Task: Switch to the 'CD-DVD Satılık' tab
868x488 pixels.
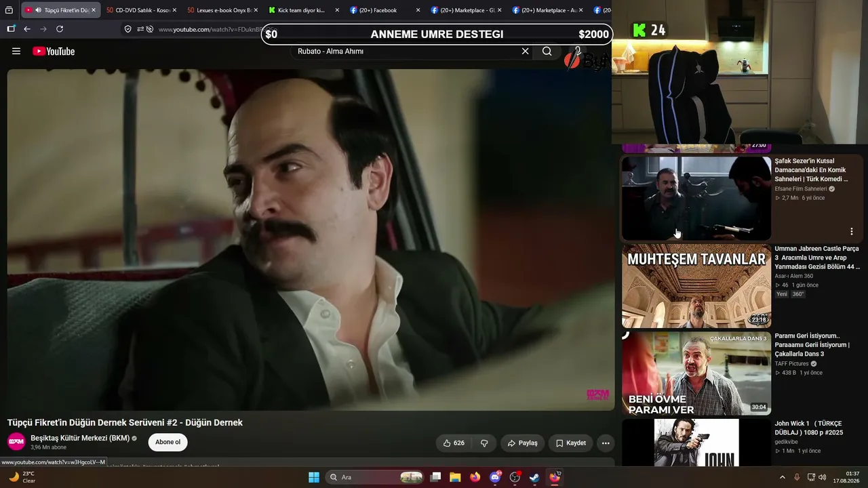Action: coord(141,10)
